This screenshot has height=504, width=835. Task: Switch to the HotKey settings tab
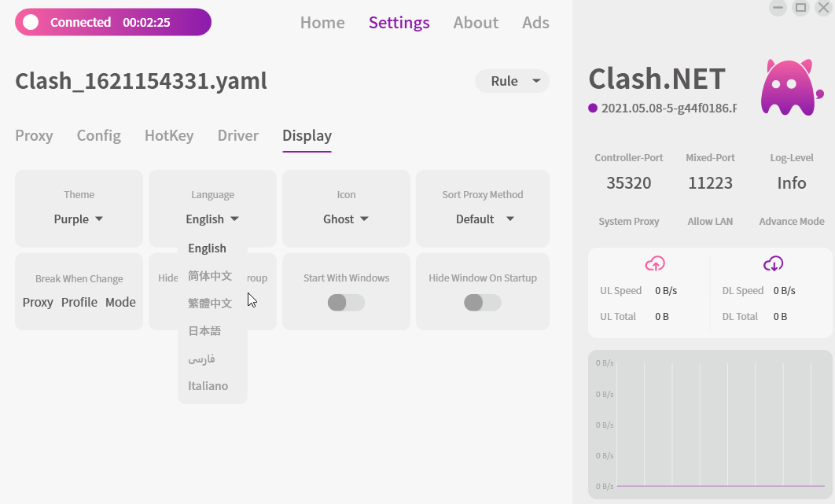pos(169,135)
